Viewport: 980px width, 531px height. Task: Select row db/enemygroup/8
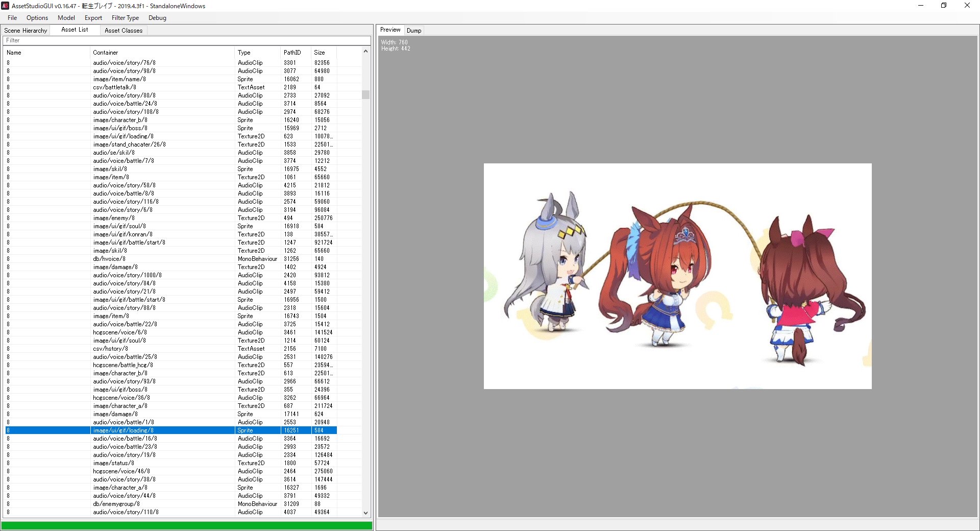tap(171, 504)
